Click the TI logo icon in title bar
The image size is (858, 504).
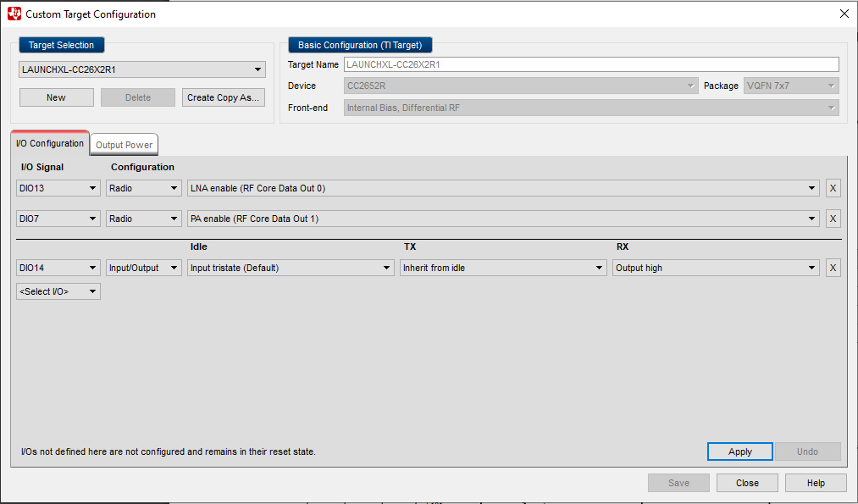14,14
